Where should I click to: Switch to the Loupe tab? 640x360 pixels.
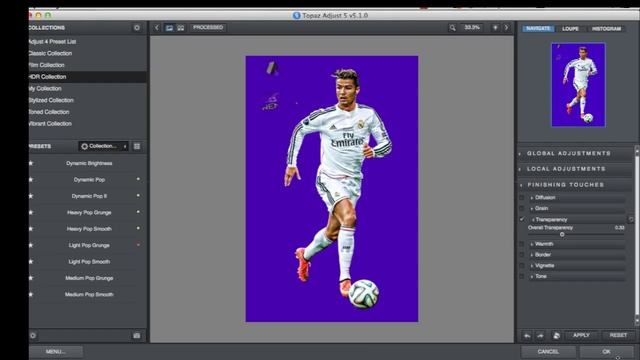pos(570,29)
